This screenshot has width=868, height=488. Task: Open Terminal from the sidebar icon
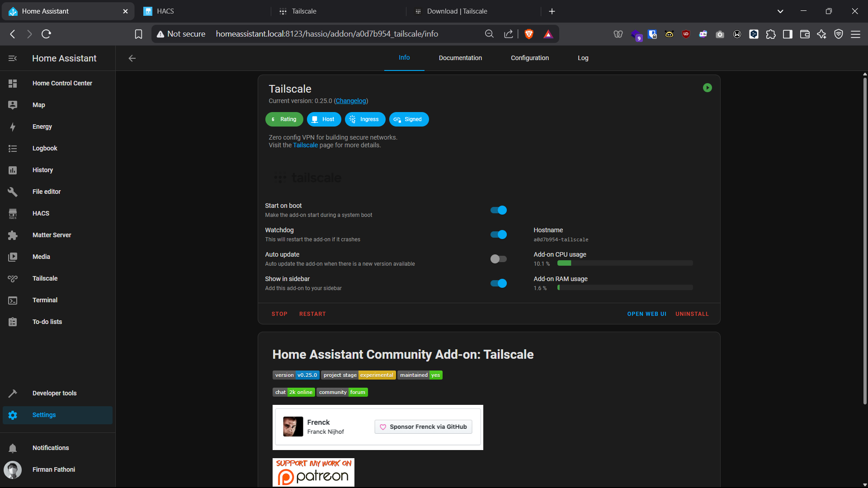tap(13, 300)
